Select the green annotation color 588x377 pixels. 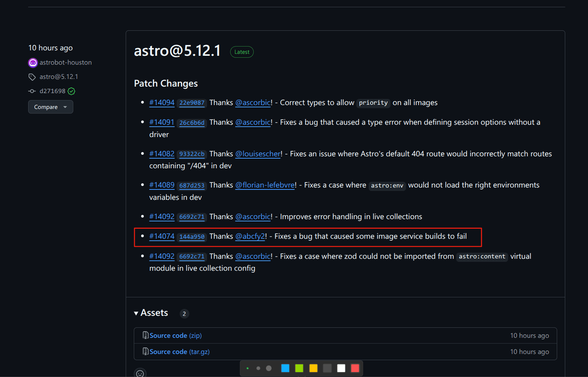(299, 368)
